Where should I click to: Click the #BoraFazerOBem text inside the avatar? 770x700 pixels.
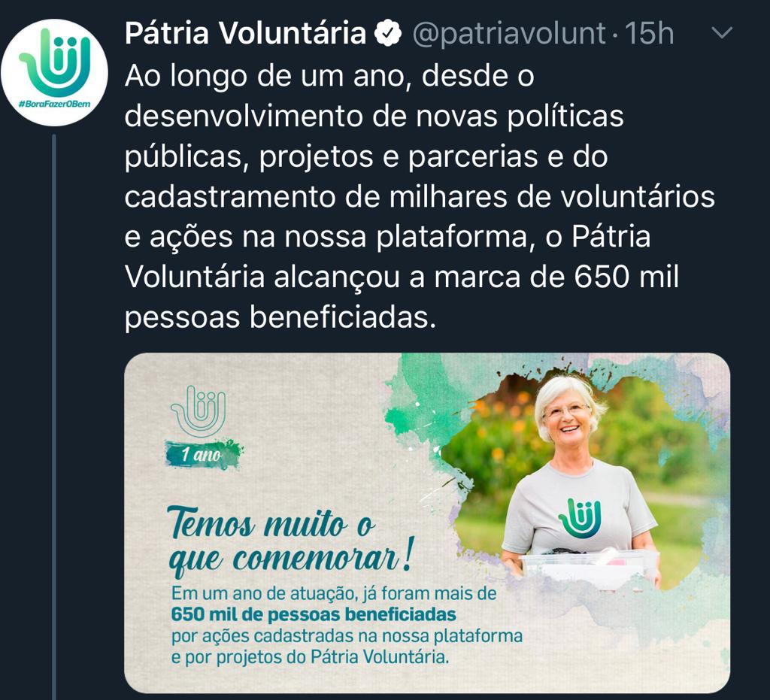[x=54, y=104]
